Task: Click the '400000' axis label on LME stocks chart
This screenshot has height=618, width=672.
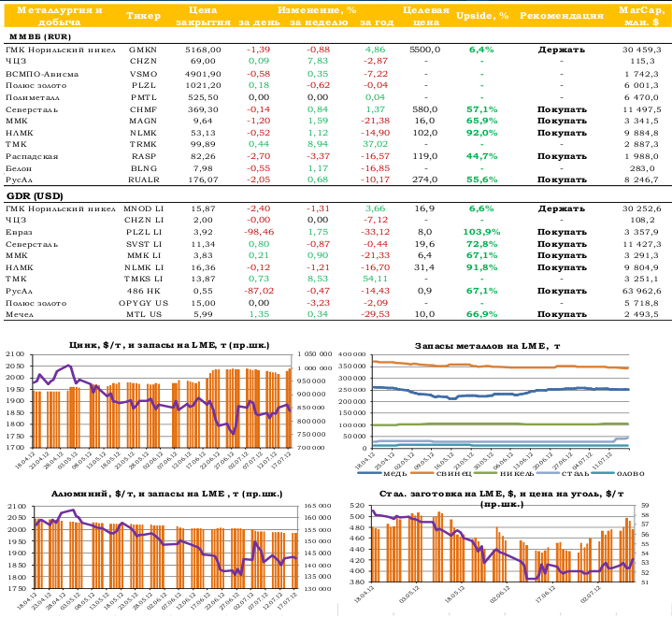Action: (352, 354)
